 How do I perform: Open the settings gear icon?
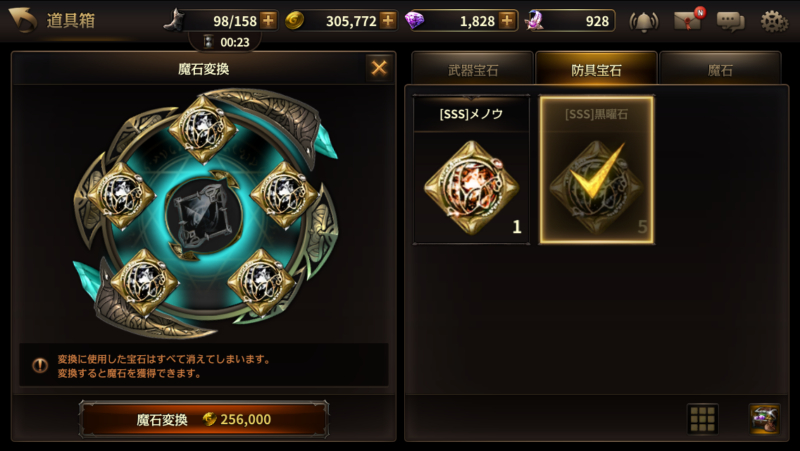coord(774,21)
